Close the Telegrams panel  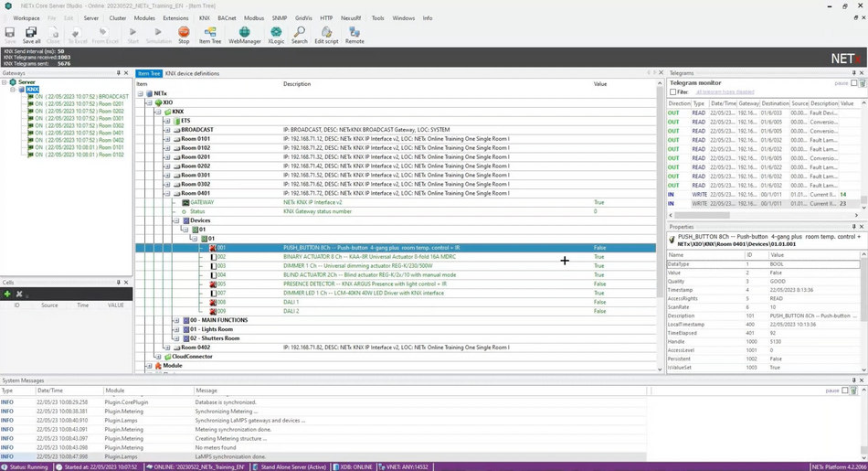(x=862, y=73)
